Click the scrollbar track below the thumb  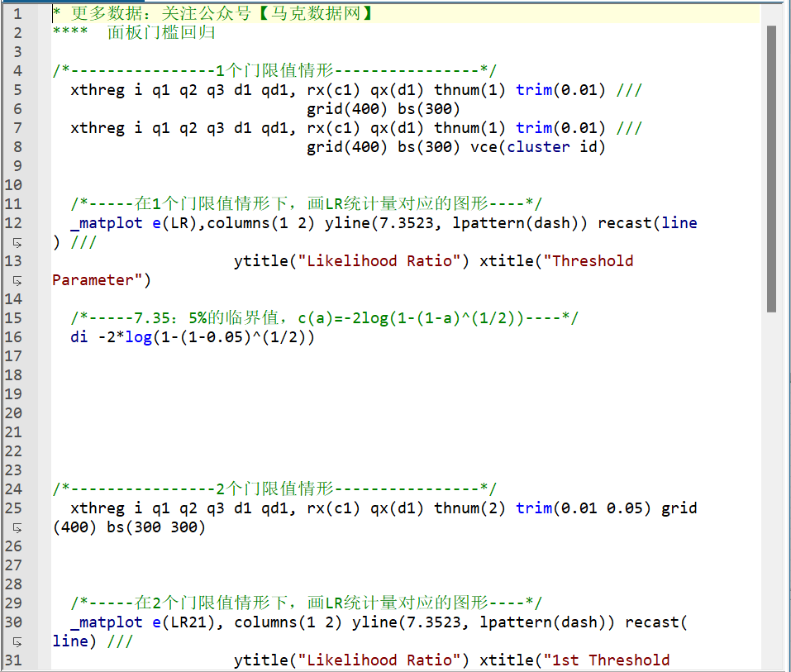pyautogui.click(x=771, y=489)
